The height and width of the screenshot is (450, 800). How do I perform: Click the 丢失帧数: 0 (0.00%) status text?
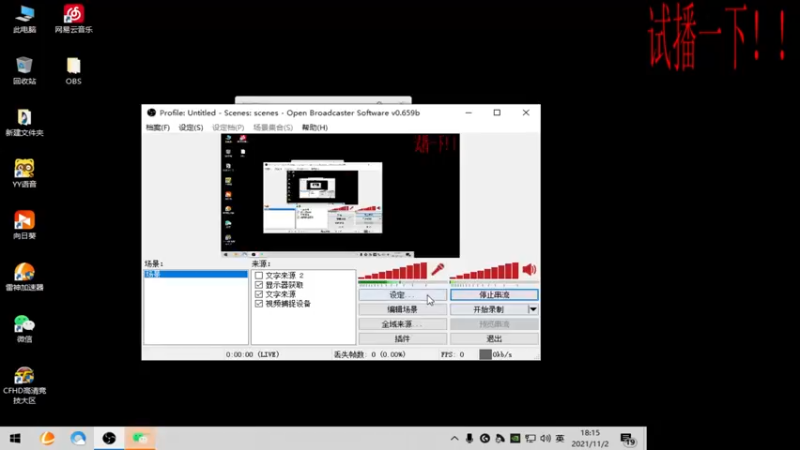[370, 354]
